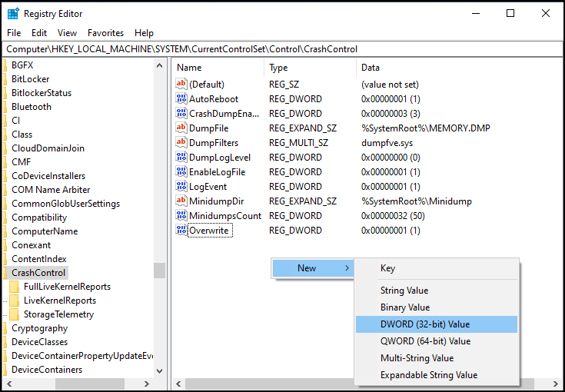Click the values pane scroll left arrow
The width and height of the screenshot is (565, 392).
[x=179, y=384]
